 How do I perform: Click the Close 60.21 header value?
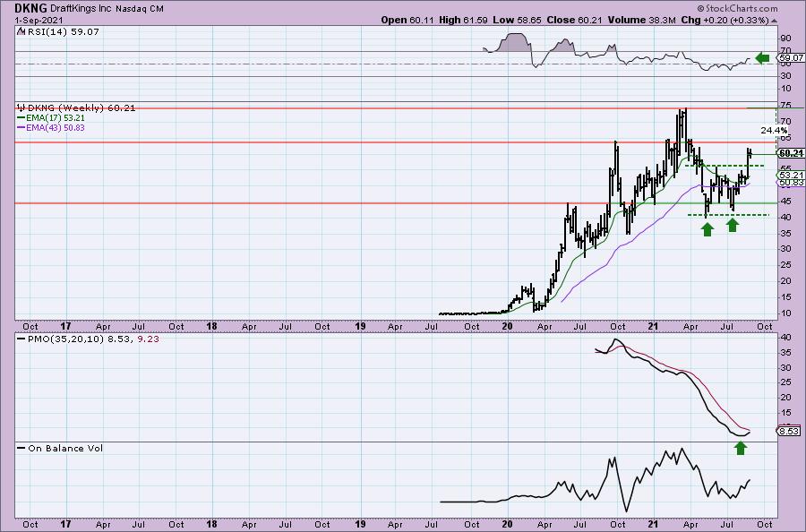[x=575, y=20]
